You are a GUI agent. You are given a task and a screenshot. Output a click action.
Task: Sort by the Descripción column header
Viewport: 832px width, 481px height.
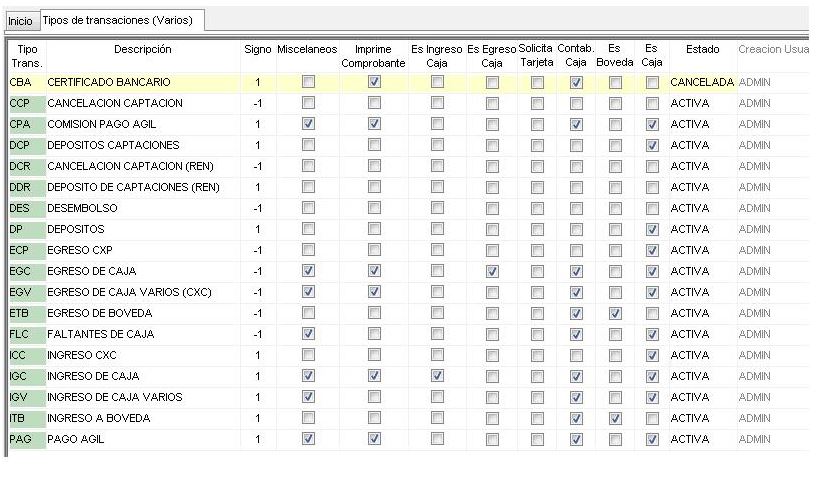point(143,50)
